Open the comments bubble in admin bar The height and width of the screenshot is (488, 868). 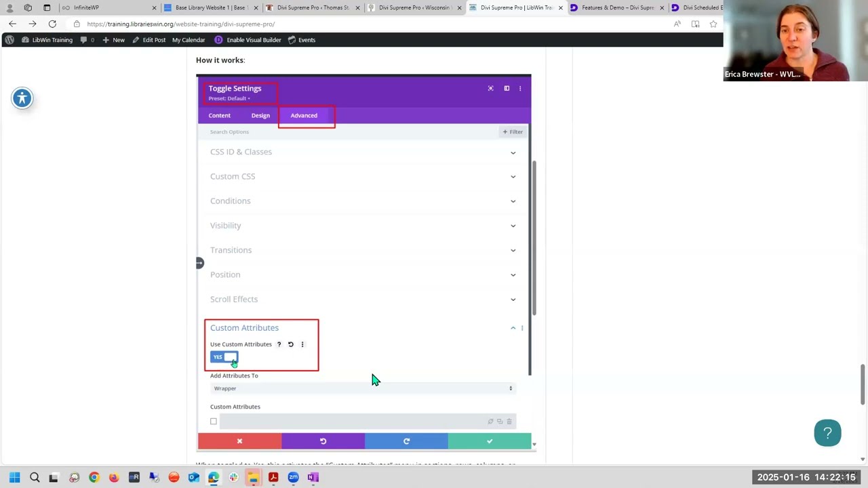click(x=87, y=40)
